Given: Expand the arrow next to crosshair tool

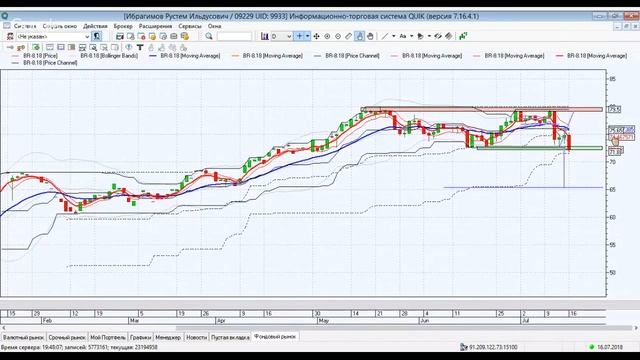Looking at the screenshot, I should 307,36.
